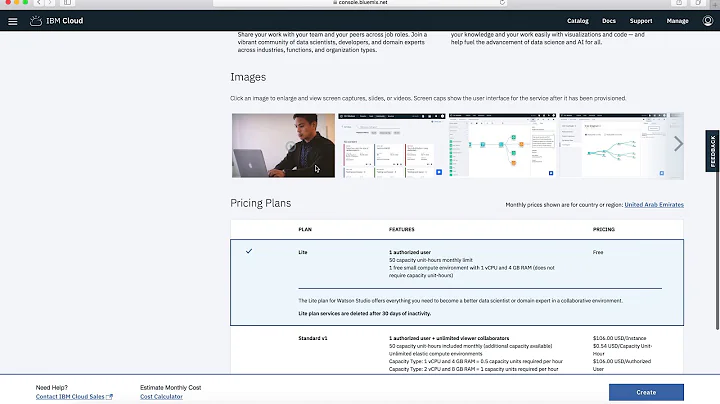Click the Free price text

tap(598, 252)
